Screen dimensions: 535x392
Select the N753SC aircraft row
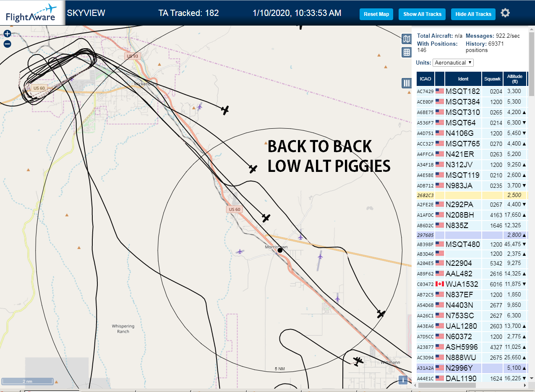(472, 315)
